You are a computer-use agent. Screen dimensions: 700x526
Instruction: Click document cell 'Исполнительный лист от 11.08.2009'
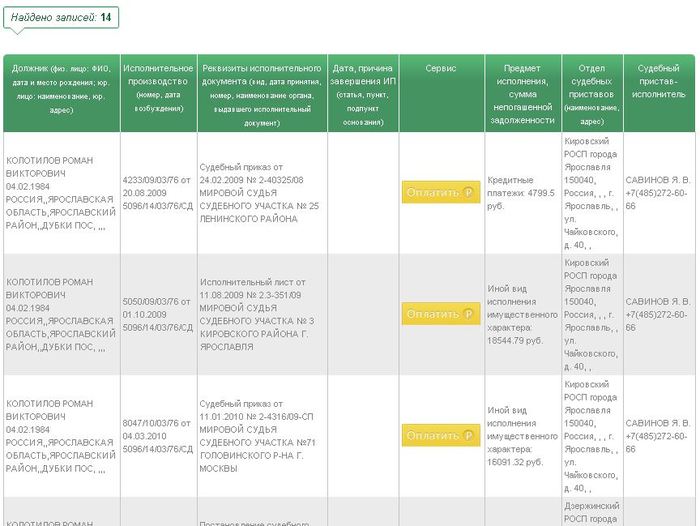(262, 314)
